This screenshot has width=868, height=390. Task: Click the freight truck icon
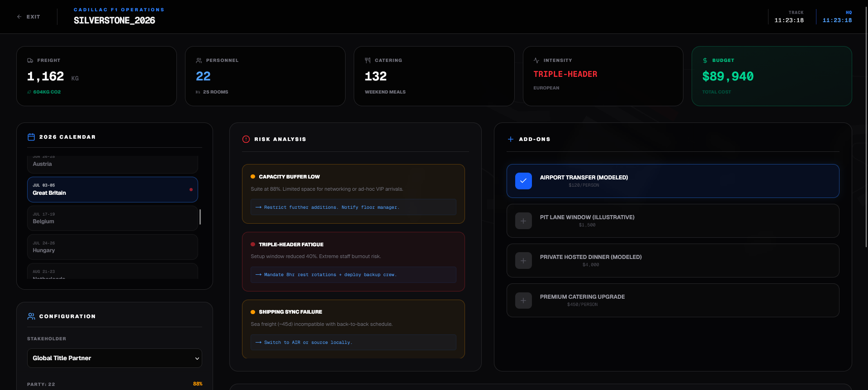(30, 61)
